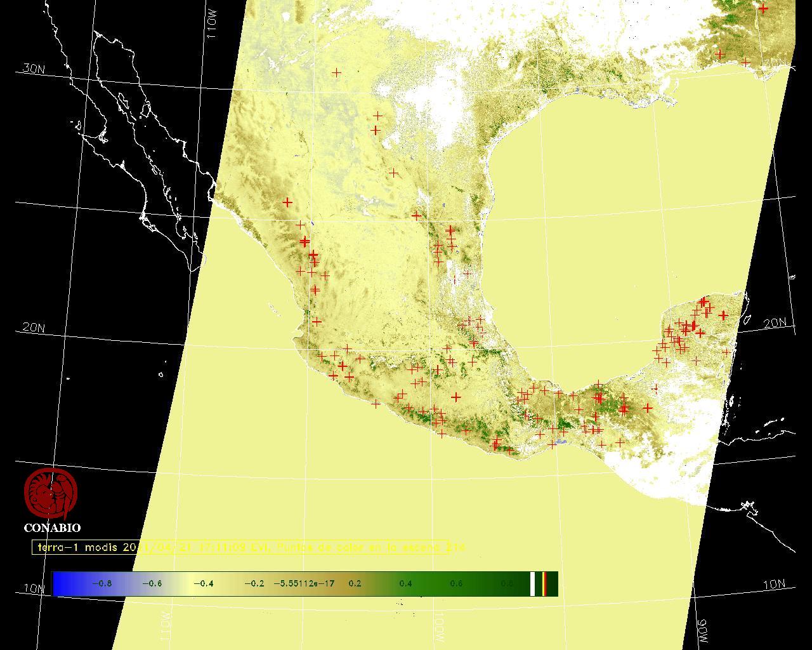Click the -0.6 value on the color bar
The height and width of the screenshot is (650, 812).
[152, 583]
